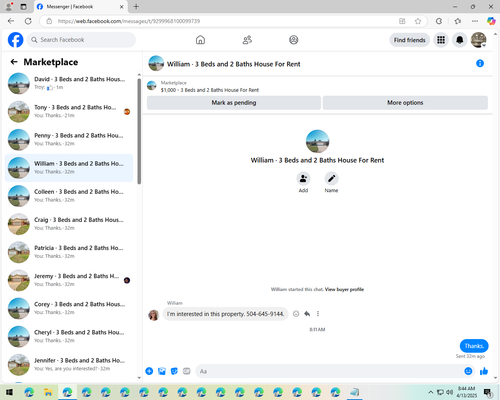This screenshot has width=500, height=400.
Task: Select Messenger Facebook browser tab
Action: (80, 6)
